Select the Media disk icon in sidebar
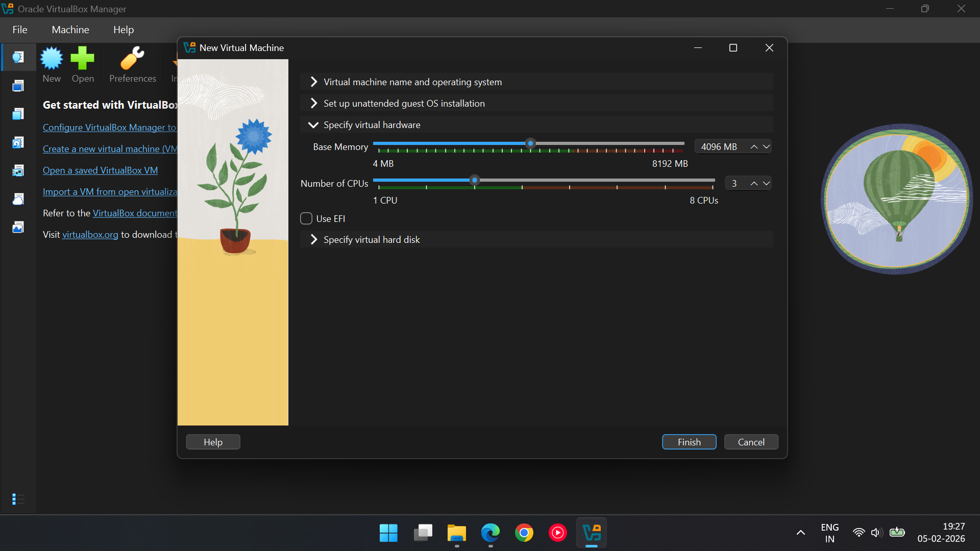Screen dimensions: 980x551 [x=18, y=142]
